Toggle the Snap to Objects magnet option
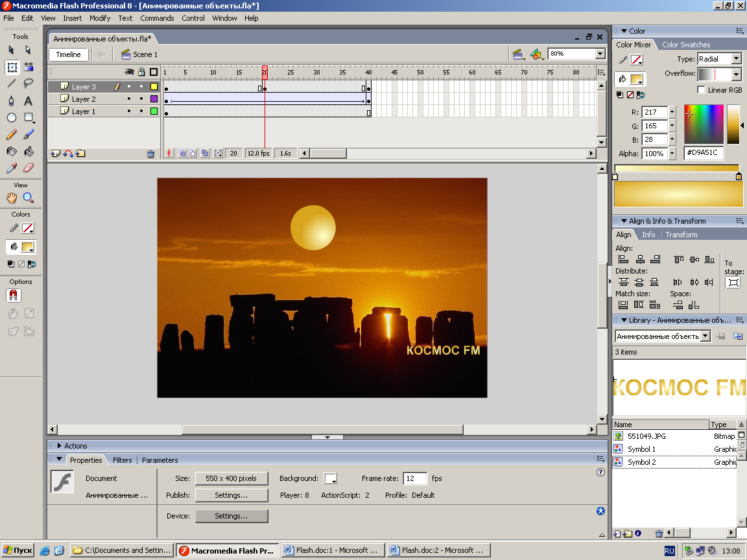This screenshot has height=560, width=747. tap(14, 296)
